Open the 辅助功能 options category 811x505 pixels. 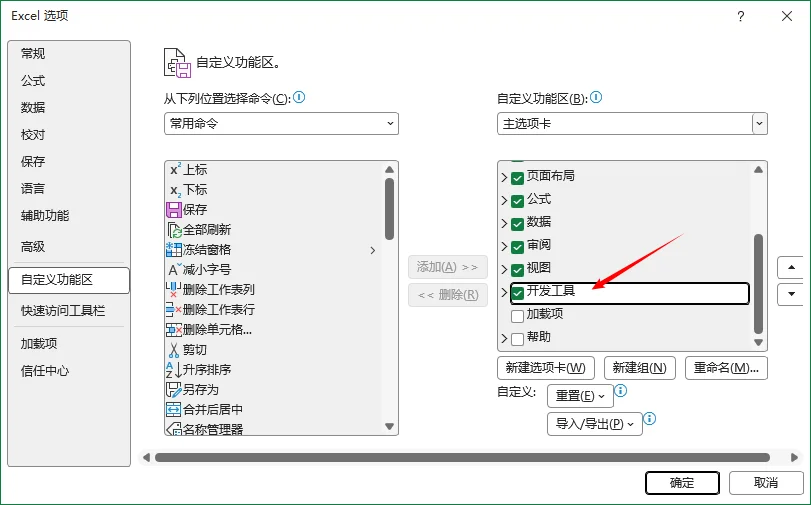coord(69,215)
